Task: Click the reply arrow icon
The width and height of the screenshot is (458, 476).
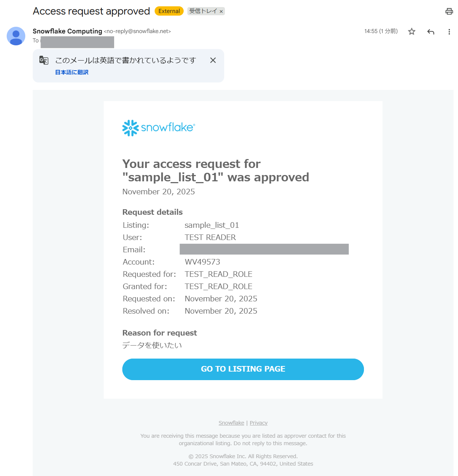Action: (x=431, y=32)
